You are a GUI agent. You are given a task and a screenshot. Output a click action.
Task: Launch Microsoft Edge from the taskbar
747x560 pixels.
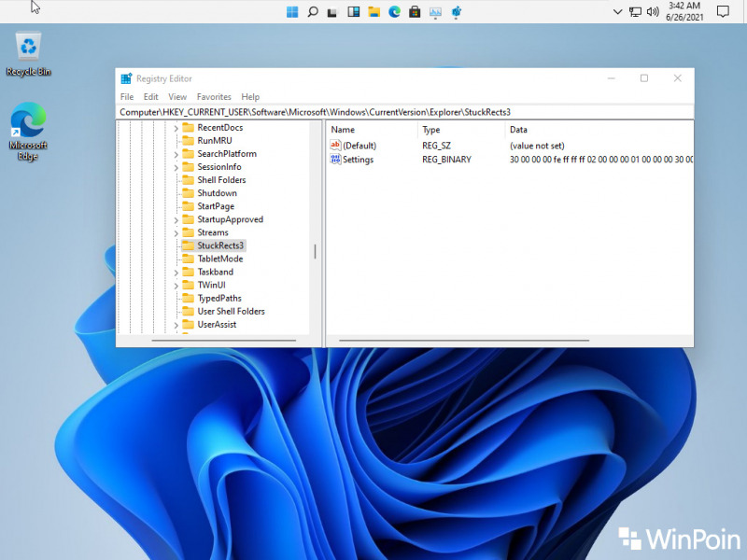coord(394,12)
